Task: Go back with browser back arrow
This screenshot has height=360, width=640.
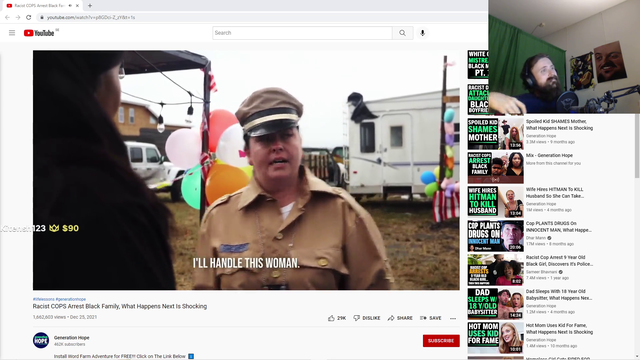Action: [7, 17]
